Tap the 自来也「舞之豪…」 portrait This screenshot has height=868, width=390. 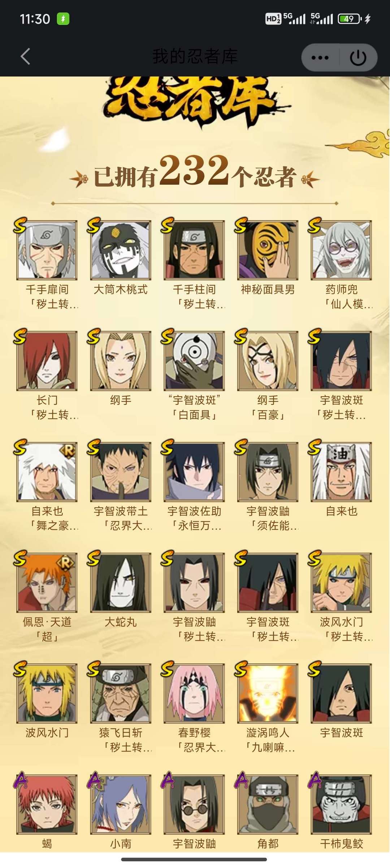coord(47,472)
